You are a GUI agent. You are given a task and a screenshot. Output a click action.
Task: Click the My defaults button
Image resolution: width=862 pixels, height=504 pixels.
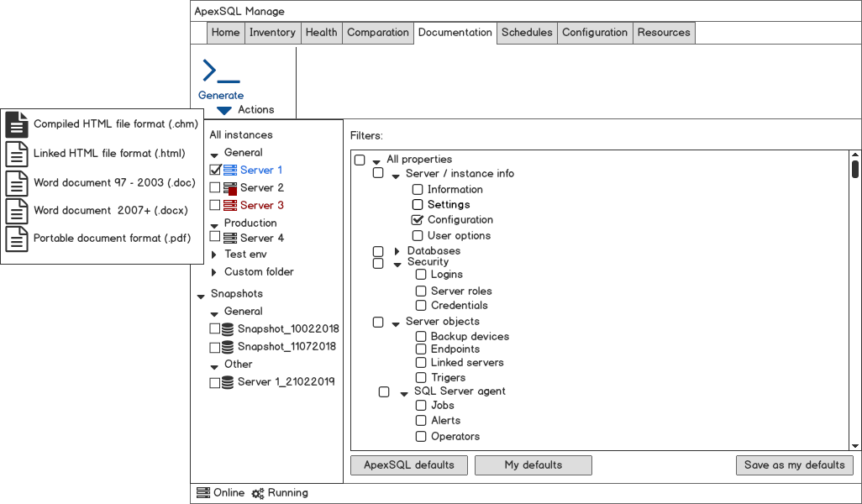click(x=533, y=465)
